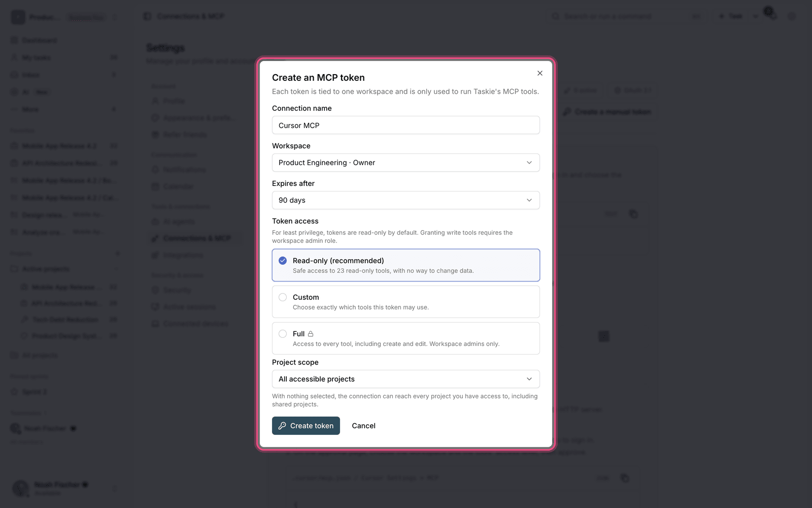Open Connected devices settings
This screenshot has width=812, height=508.
(195, 324)
